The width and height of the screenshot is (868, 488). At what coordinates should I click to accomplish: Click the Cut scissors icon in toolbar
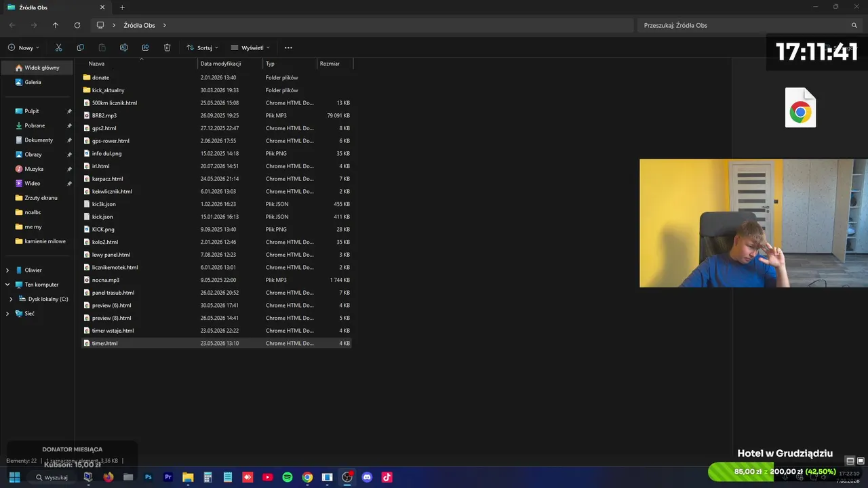[58, 47]
